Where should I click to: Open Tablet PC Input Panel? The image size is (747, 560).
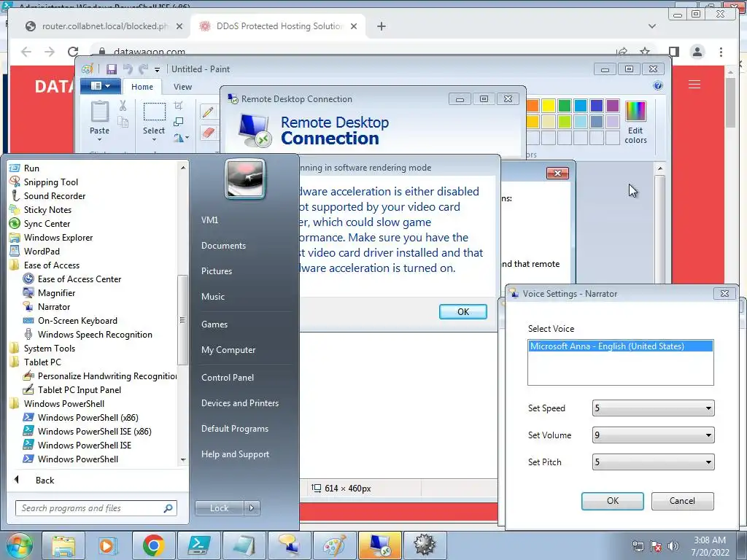(x=79, y=389)
